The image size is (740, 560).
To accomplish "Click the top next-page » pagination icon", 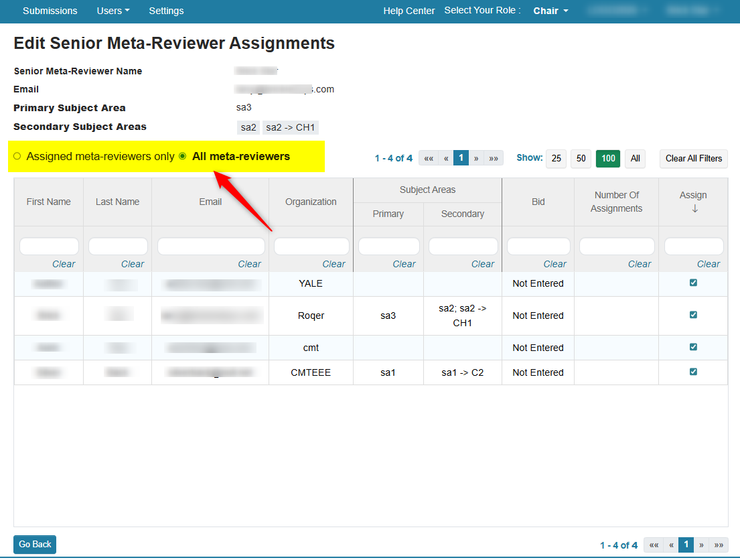I will coord(476,159).
